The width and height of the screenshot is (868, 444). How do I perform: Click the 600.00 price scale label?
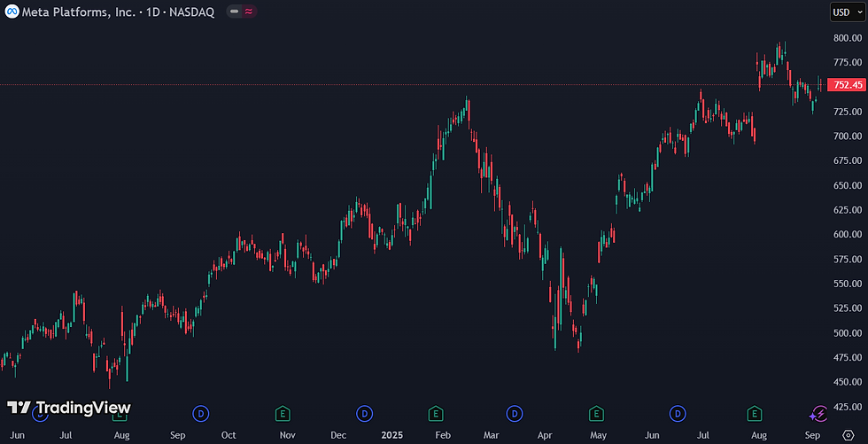849,234
